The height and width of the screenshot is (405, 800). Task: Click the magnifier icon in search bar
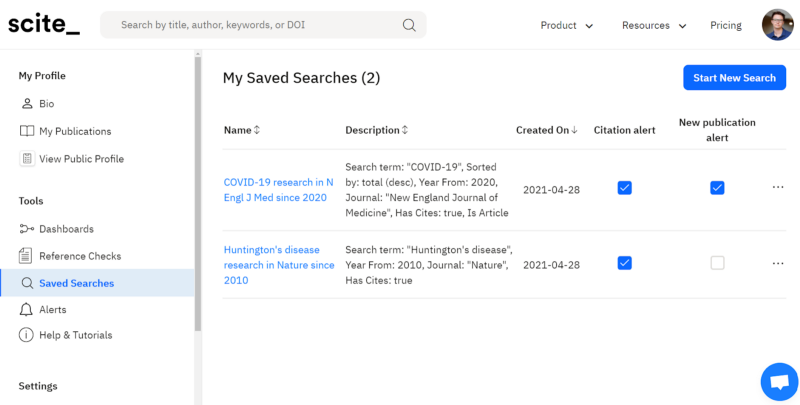tap(409, 25)
